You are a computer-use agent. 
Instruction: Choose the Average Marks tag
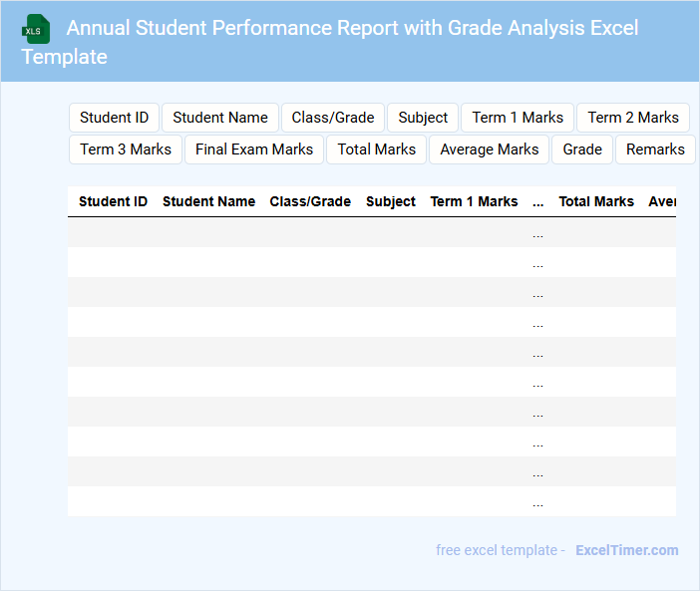[x=490, y=149]
